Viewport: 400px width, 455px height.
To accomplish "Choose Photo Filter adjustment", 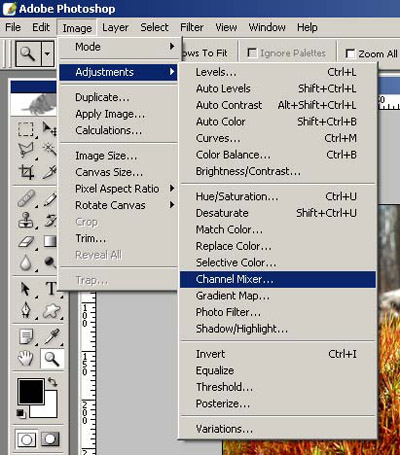I will pyautogui.click(x=277, y=312).
